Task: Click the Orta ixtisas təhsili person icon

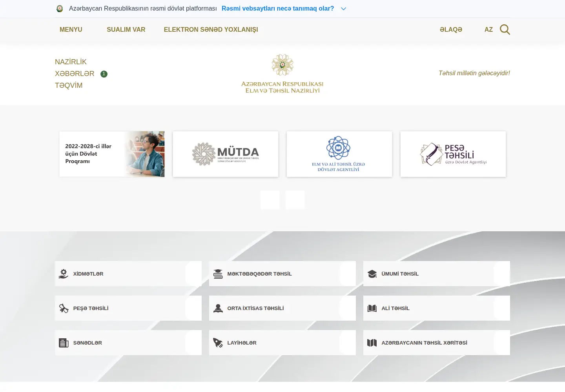Action: pos(218,308)
